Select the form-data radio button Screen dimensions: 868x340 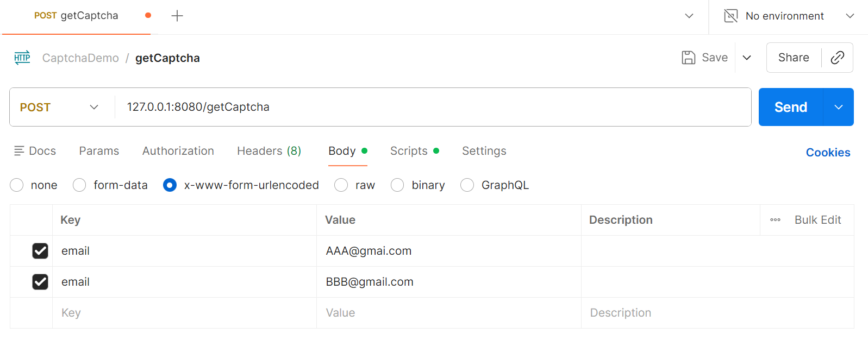79,185
